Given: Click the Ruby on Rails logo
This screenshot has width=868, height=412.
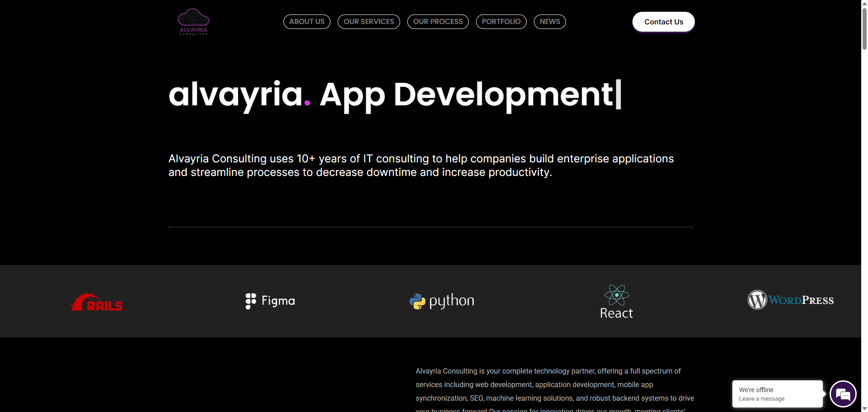Looking at the screenshot, I should click(97, 302).
